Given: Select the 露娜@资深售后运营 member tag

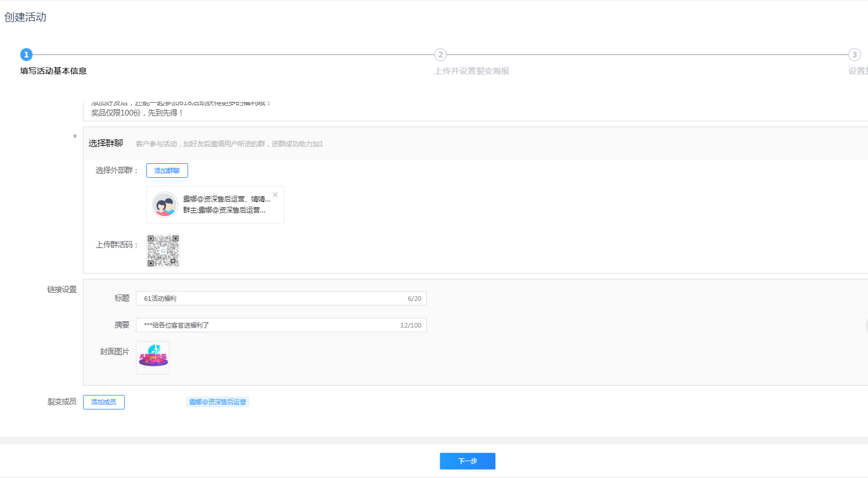Looking at the screenshot, I should click(x=218, y=402).
